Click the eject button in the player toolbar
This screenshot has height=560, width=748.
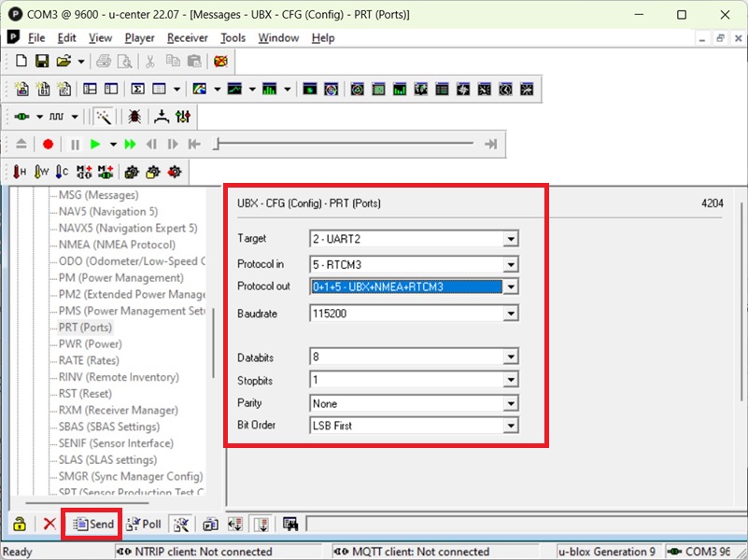(21, 145)
